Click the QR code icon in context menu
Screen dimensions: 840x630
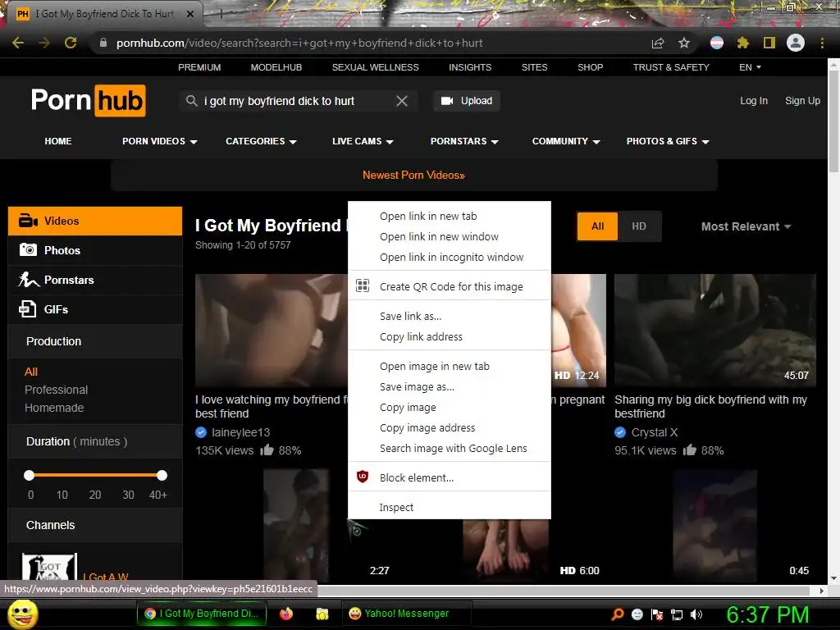[x=363, y=286]
